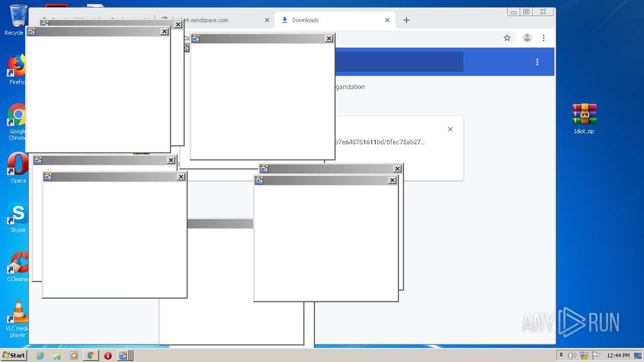644x362 pixels.
Task: Bookmark this page with the star icon
Action: 507,38
